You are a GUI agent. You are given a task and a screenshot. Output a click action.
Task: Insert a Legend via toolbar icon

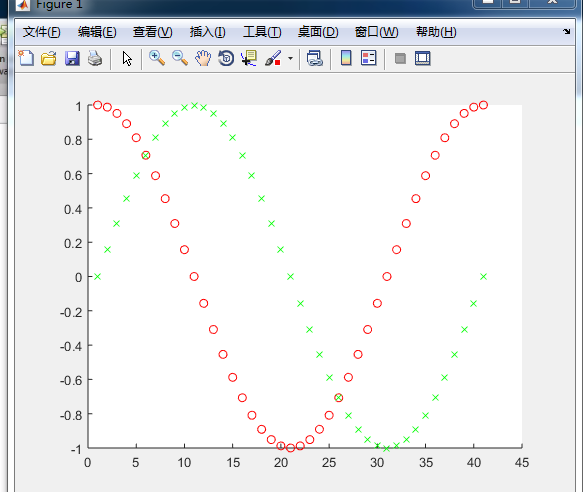click(x=368, y=58)
